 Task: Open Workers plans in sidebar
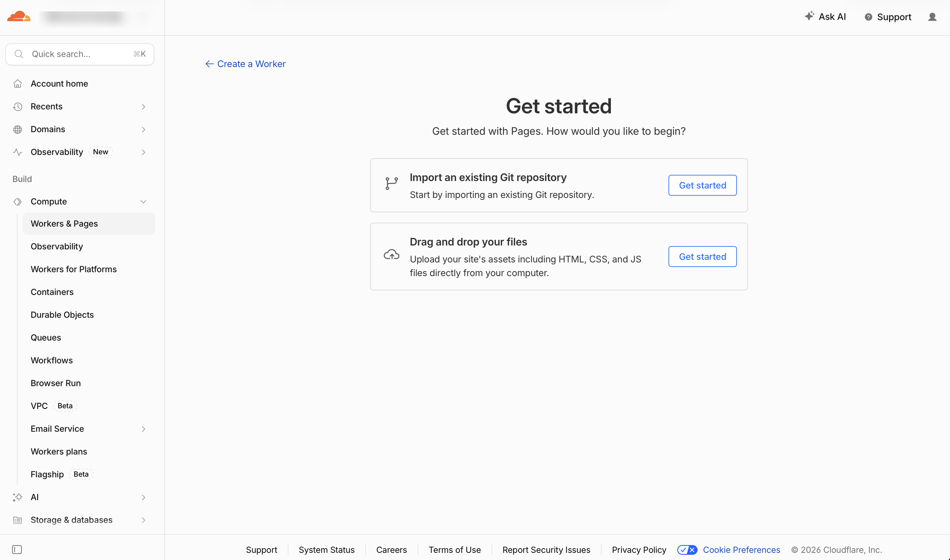(x=59, y=451)
